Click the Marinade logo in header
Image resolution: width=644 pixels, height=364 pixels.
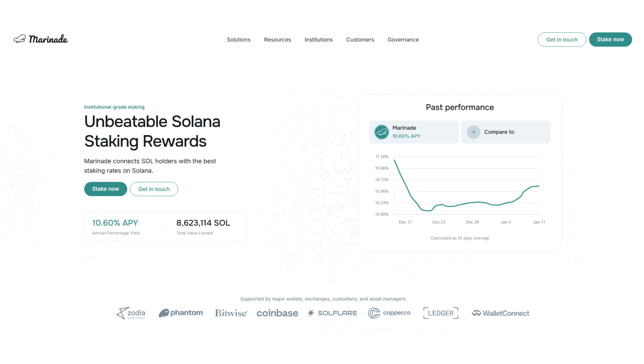click(41, 39)
